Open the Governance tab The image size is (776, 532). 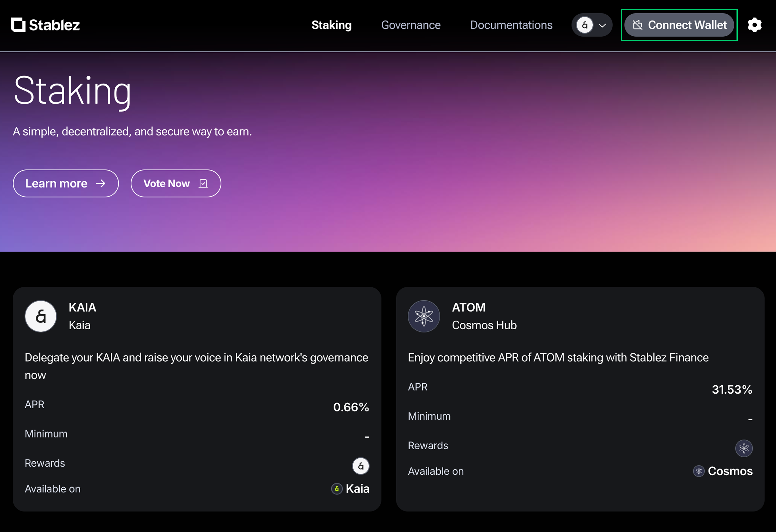pos(411,25)
